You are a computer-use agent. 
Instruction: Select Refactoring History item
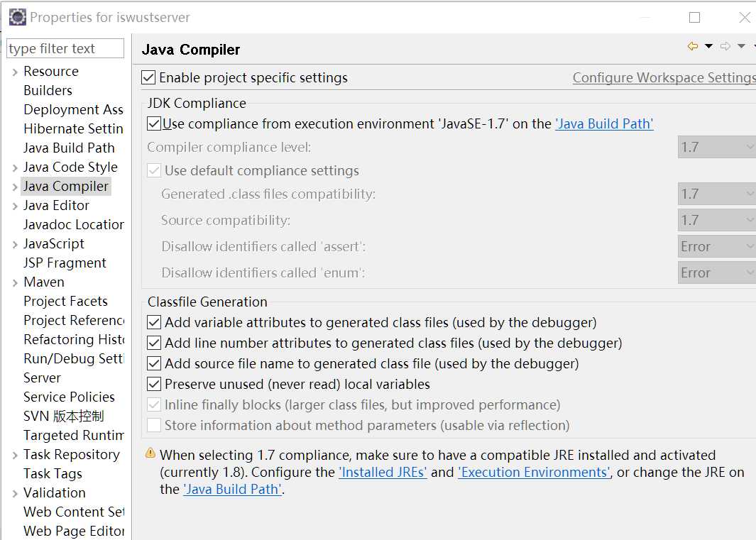click(73, 339)
